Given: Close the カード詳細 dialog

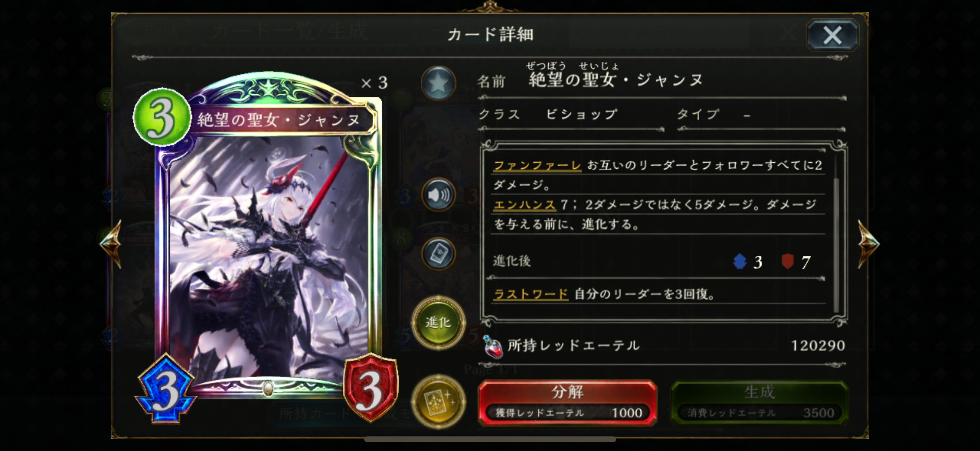Looking at the screenshot, I should [x=832, y=36].
